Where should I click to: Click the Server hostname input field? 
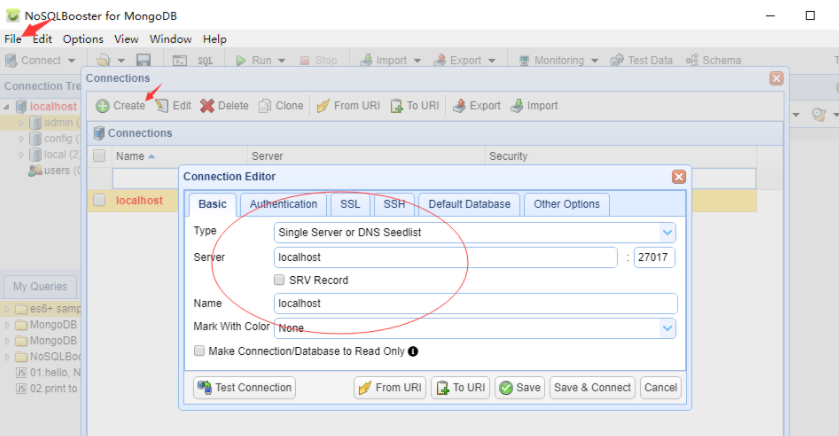tap(446, 257)
